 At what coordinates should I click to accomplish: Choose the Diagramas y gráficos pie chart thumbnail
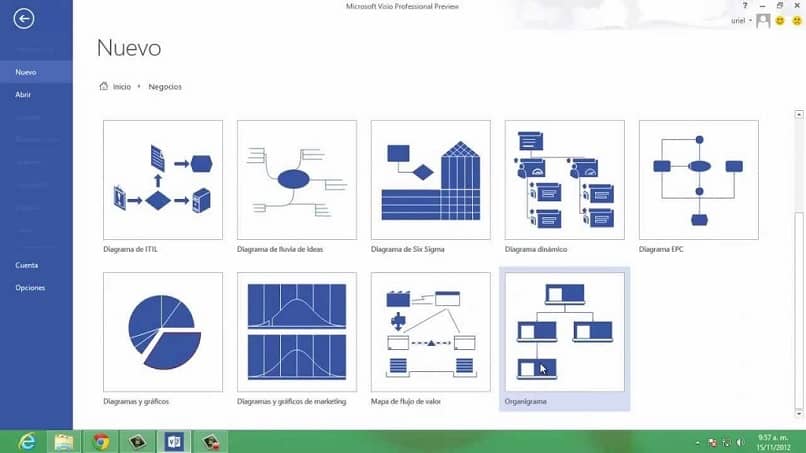click(163, 332)
